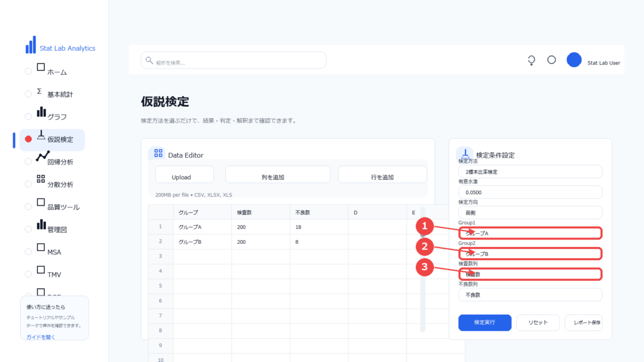644x362 pixels.
Task: Select the 回帰分析 radio button
Action: coord(28,162)
